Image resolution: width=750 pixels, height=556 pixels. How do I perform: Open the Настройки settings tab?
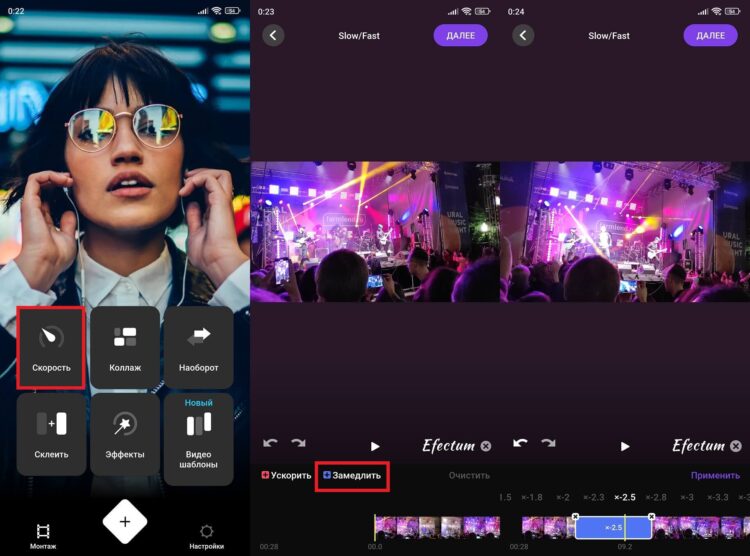coord(206,536)
